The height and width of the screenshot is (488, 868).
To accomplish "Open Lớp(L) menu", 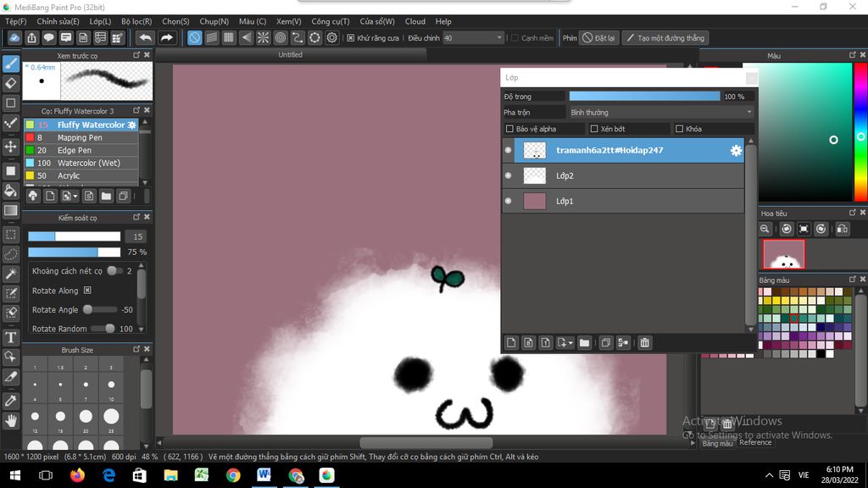I will [100, 21].
